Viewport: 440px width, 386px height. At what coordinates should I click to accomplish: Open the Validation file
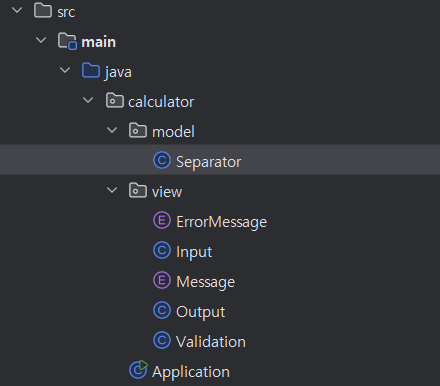211,342
